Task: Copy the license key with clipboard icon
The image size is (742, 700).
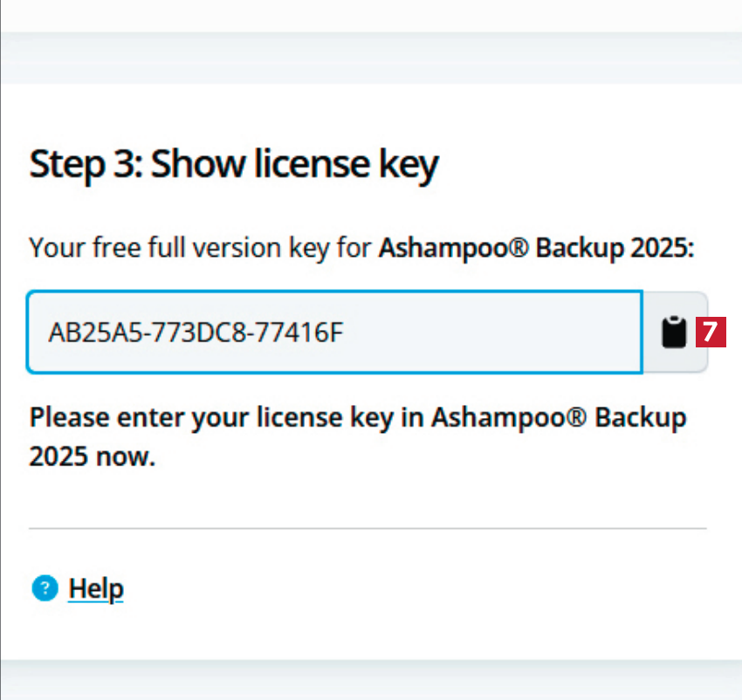Action: [x=672, y=333]
